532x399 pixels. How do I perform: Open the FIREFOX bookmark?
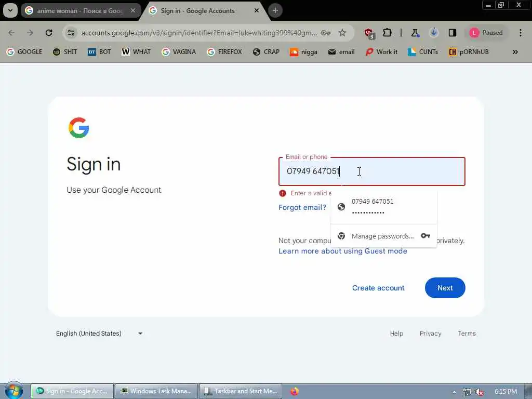(224, 51)
